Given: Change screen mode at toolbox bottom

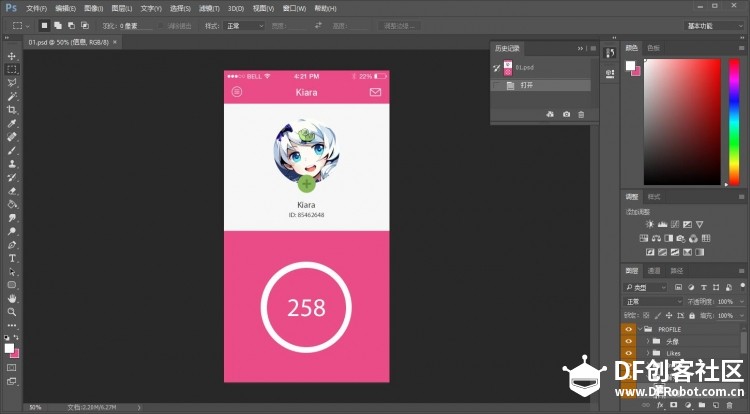Looking at the screenshot, I should tap(12, 381).
